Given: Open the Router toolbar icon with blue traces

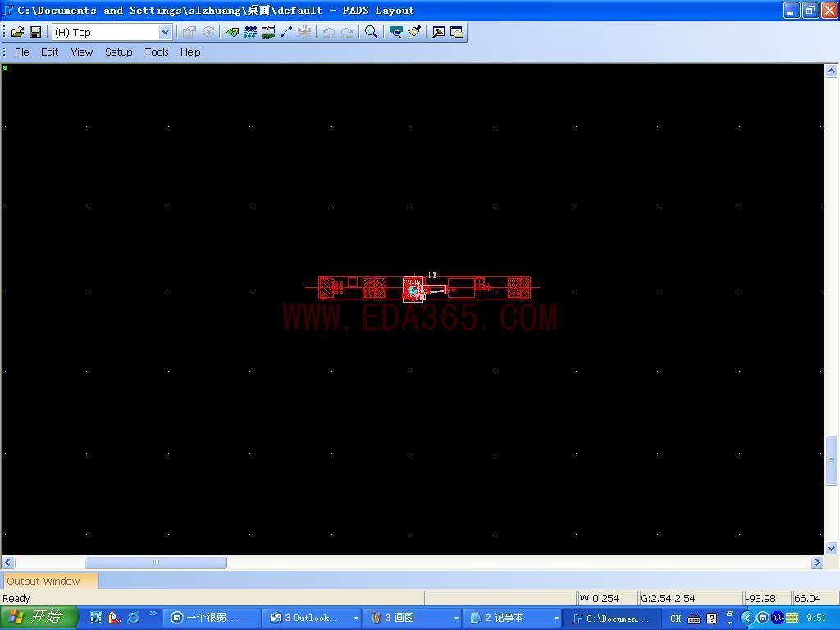Looking at the screenshot, I should pos(250,32).
